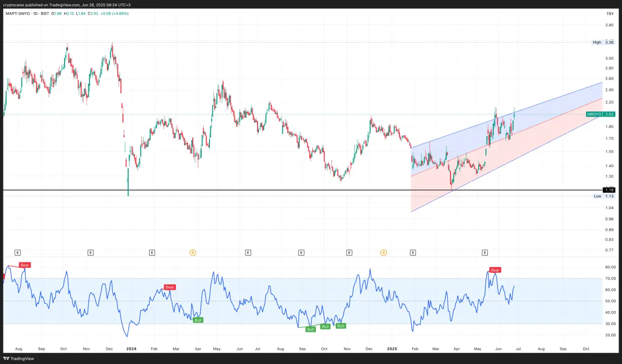This screenshot has height=364, width=622.
Task: Open the earnings E marker near May 2025
Action: [484, 253]
